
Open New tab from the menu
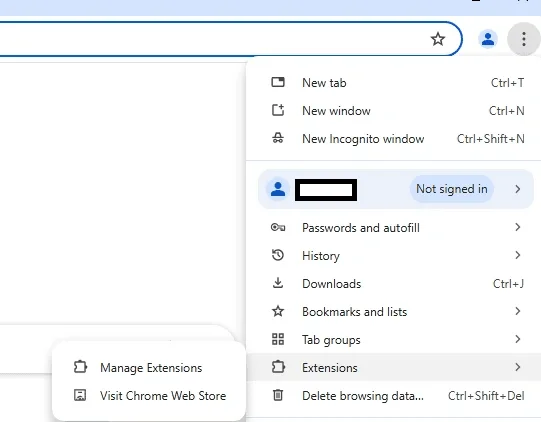tap(393, 82)
